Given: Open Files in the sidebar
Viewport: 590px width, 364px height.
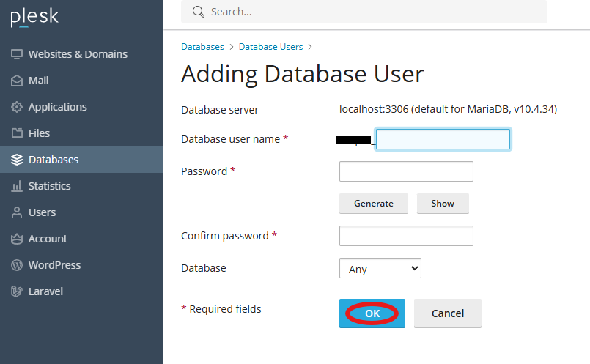Looking at the screenshot, I should click(81, 133).
